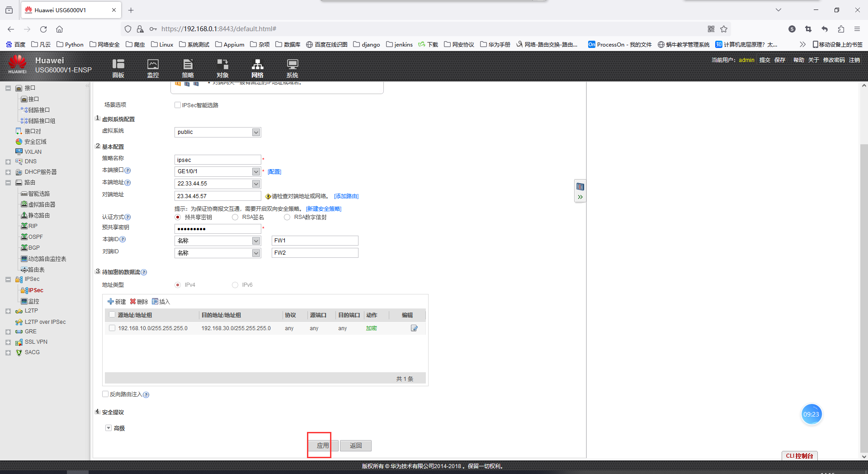Select the IPSec 监控 tree item
868x474 pixels.
click(34, 301)
